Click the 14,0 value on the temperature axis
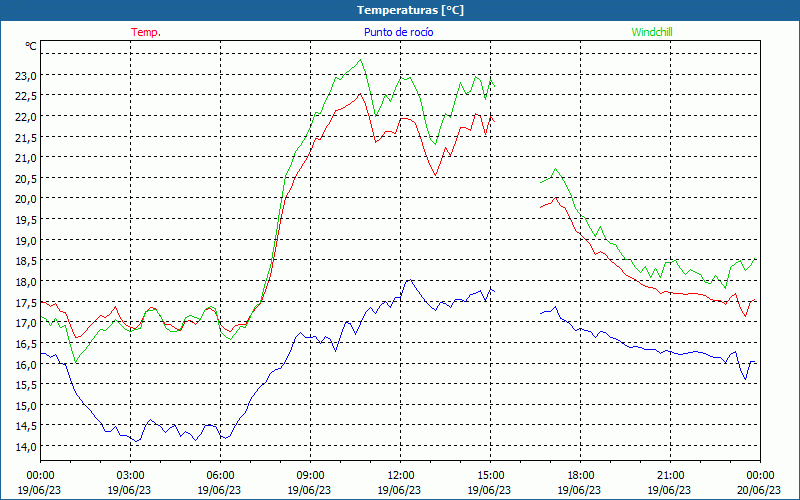The height and width of the screenshot is (500, 800). click(x=26, y=446)
